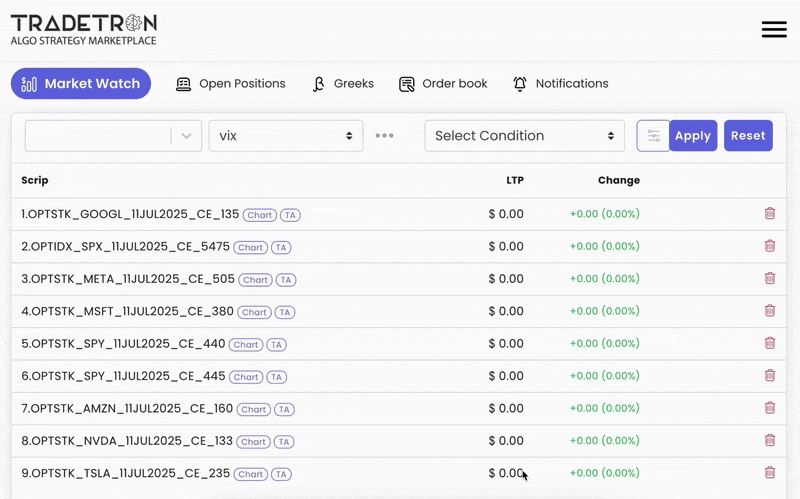
Task: Open Chart for GOOGL_11JUL2025_CE_135
Action: point(260,215)
